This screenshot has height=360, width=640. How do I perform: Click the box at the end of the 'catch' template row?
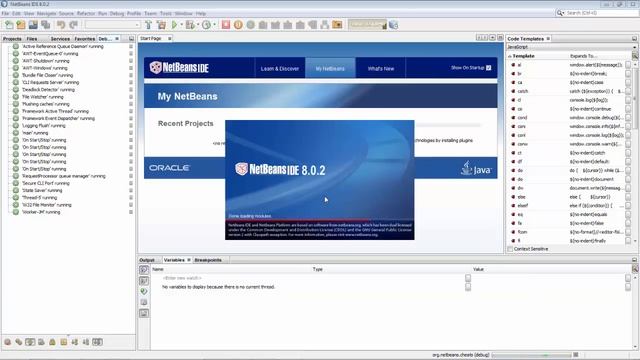coord(628,91)
